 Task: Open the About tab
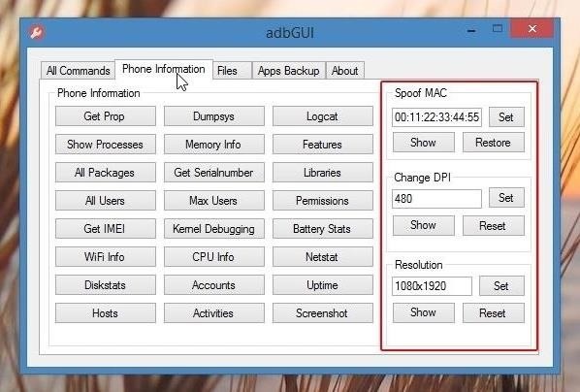pos(344,70)
